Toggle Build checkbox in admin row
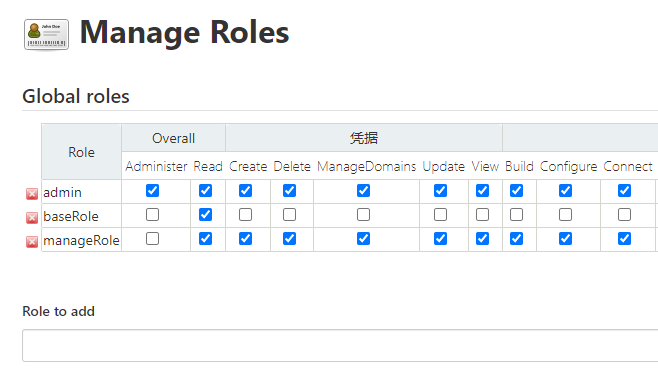658x392 pixels. pos(517,191)
